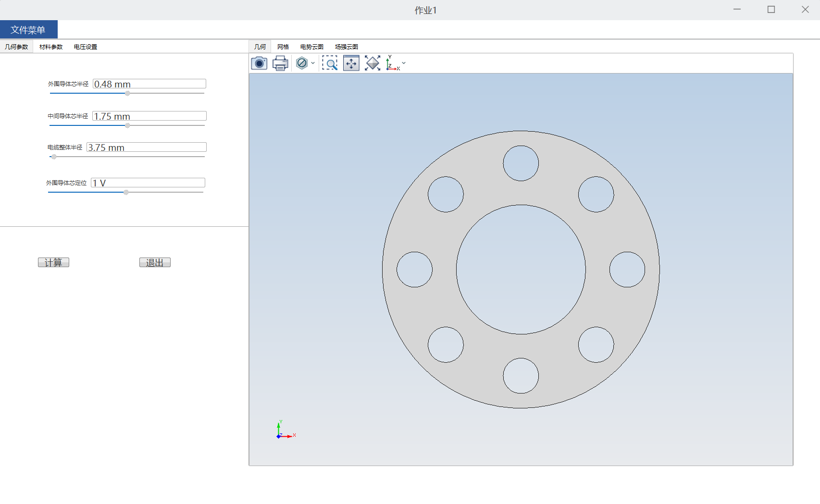
Task: Click the 外围导体芯半径 label
Action: [68, 84]
